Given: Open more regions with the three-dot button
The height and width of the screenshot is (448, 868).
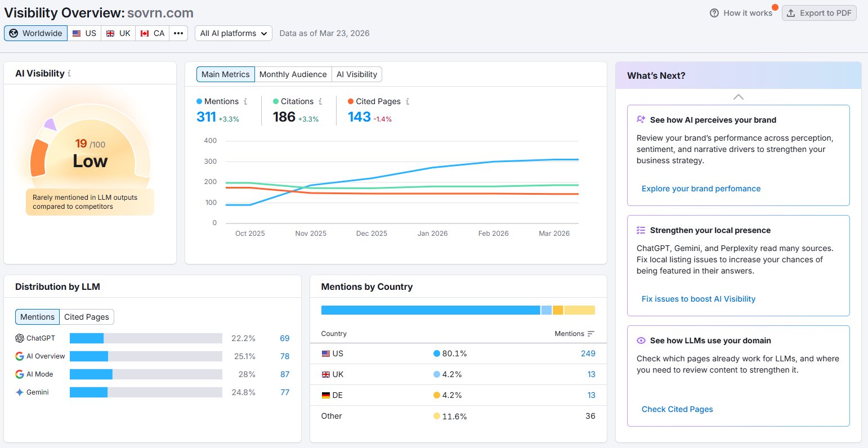Looking at the screenshot, I should [178, 33].
